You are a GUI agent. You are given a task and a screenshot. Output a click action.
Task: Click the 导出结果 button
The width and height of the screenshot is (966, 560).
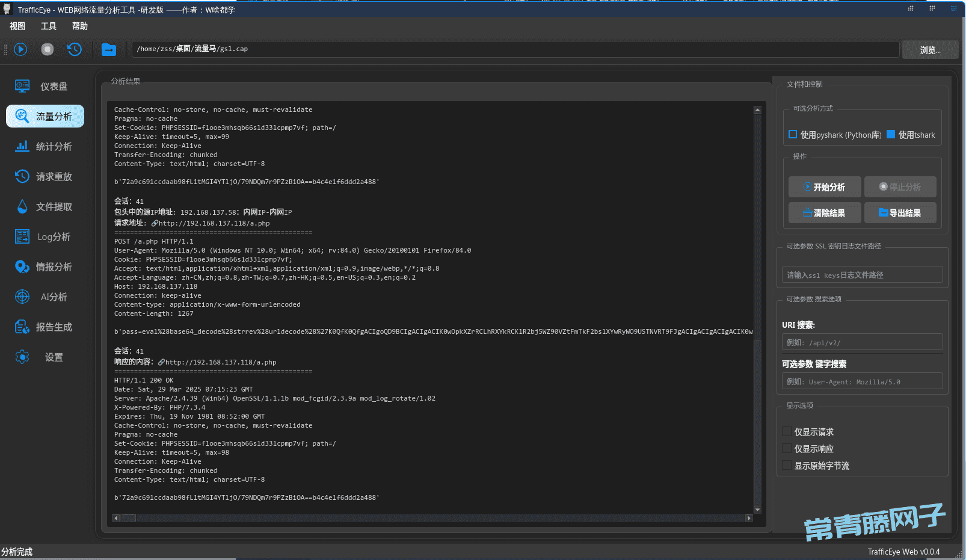click(x=900, y=213)
